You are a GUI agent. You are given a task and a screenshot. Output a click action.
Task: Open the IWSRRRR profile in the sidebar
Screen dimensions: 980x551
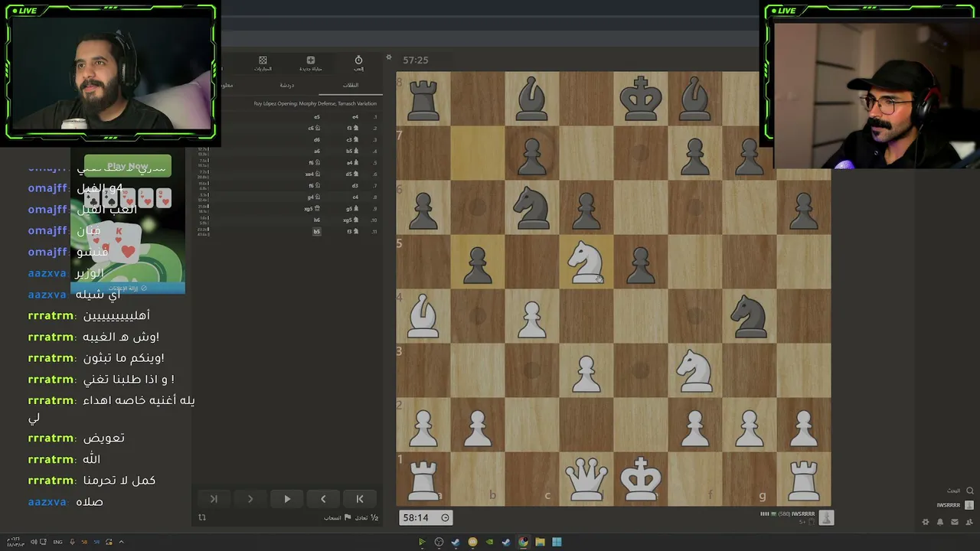[955, 505]
